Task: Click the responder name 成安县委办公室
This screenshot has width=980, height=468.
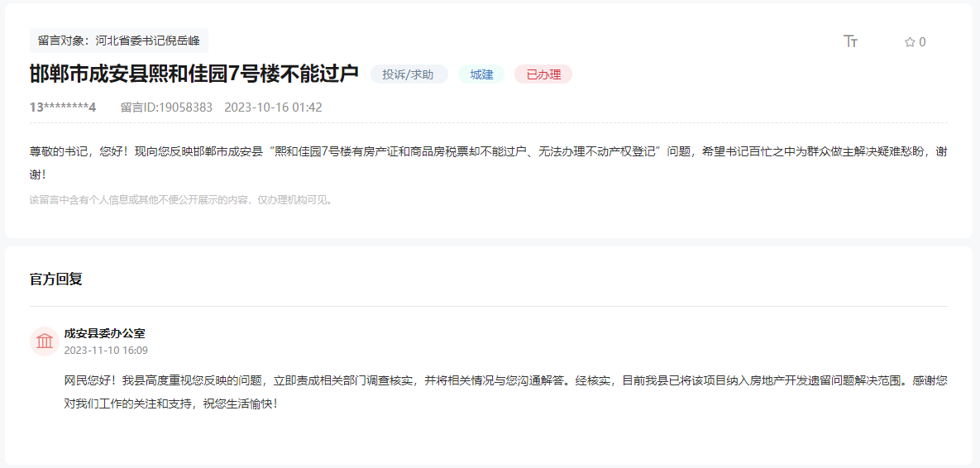Action: point(104,334)
